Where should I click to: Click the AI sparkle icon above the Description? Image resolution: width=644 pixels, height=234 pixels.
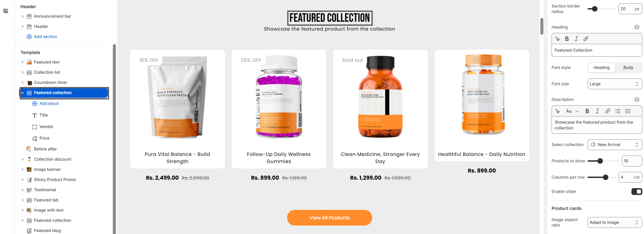557,111
